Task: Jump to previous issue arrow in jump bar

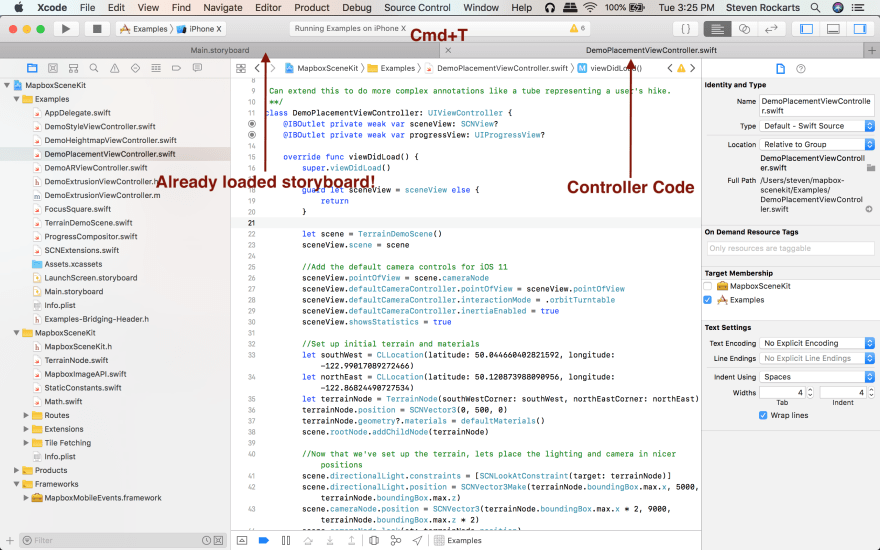Action: pos(670,68)
